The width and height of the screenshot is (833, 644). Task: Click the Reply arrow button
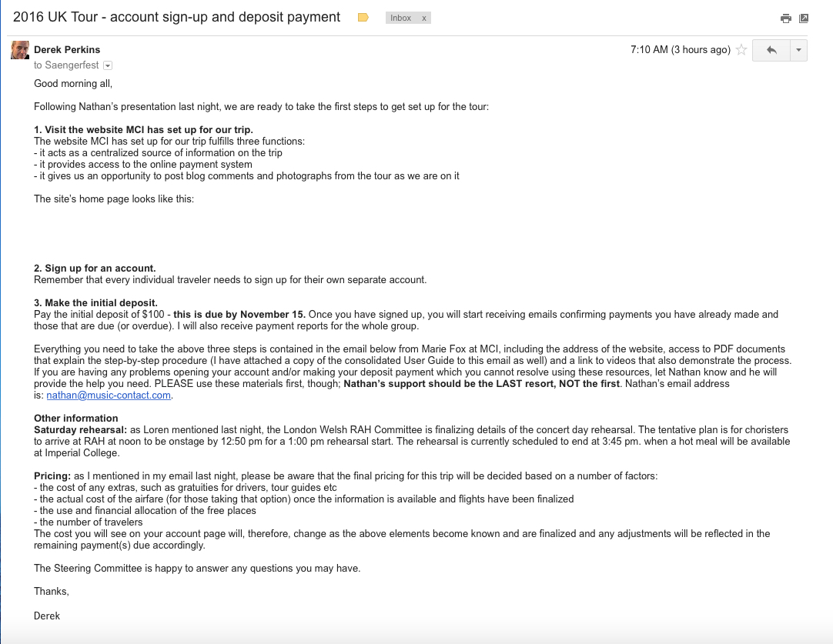click(771, 50)
